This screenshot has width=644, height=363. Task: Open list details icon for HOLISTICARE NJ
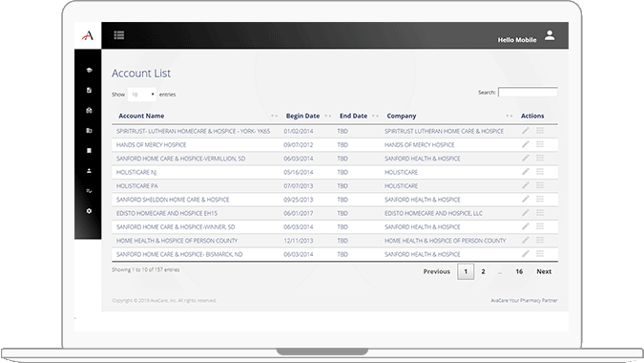pyautogui.click(x=540, y=171)
